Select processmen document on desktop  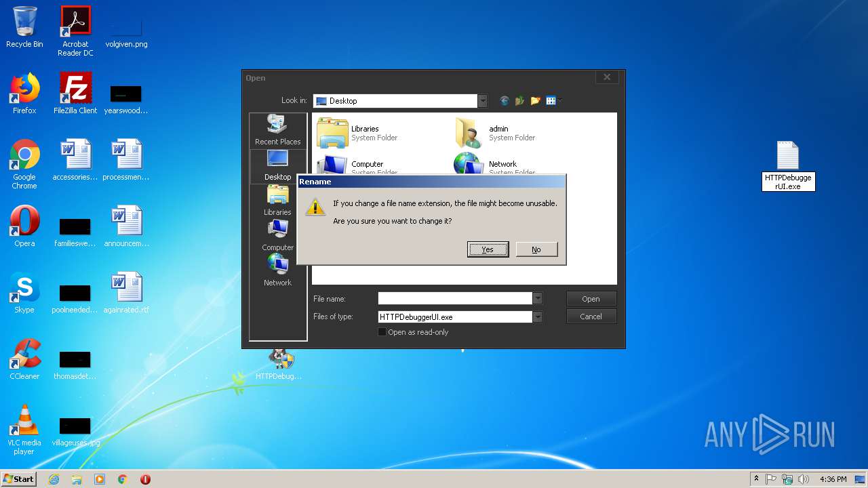point(126,160)
